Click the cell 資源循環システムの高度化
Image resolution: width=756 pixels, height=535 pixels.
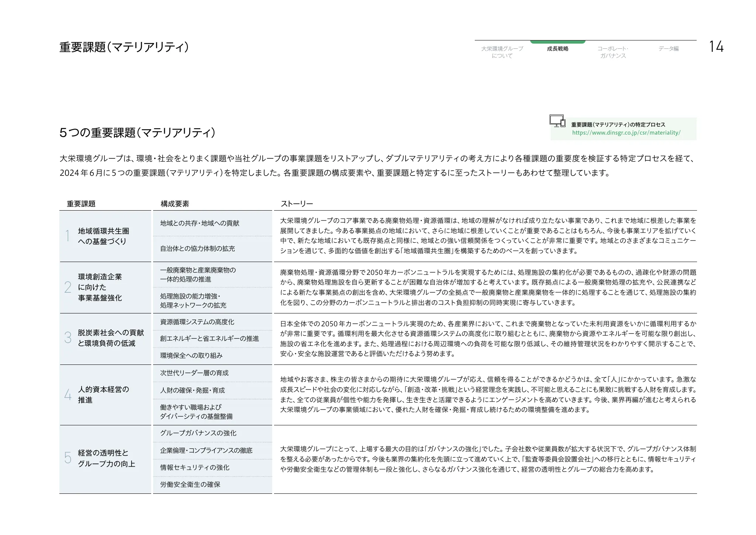(x=197, y=322)
